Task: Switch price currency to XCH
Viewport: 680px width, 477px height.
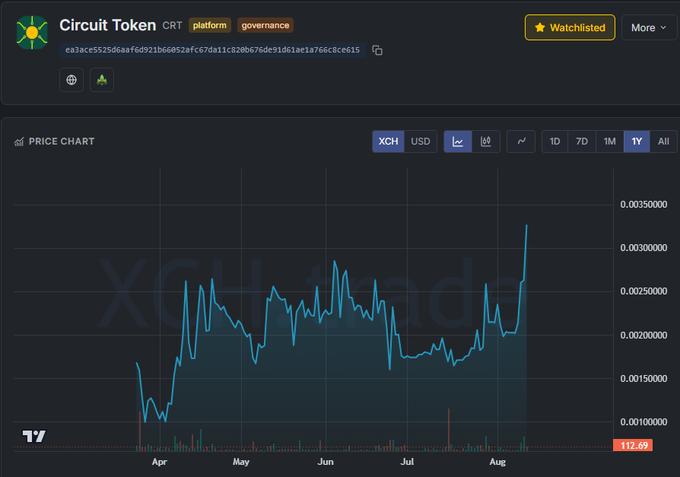Action: [x=388, y=141]
